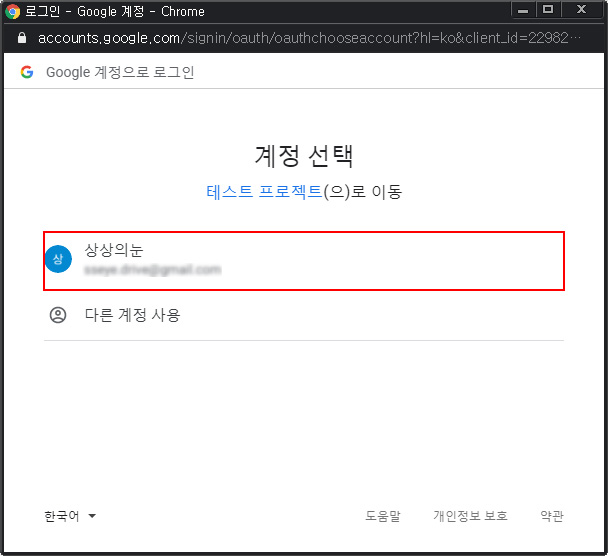Click the padlock icon in address bar

[22, 38]
